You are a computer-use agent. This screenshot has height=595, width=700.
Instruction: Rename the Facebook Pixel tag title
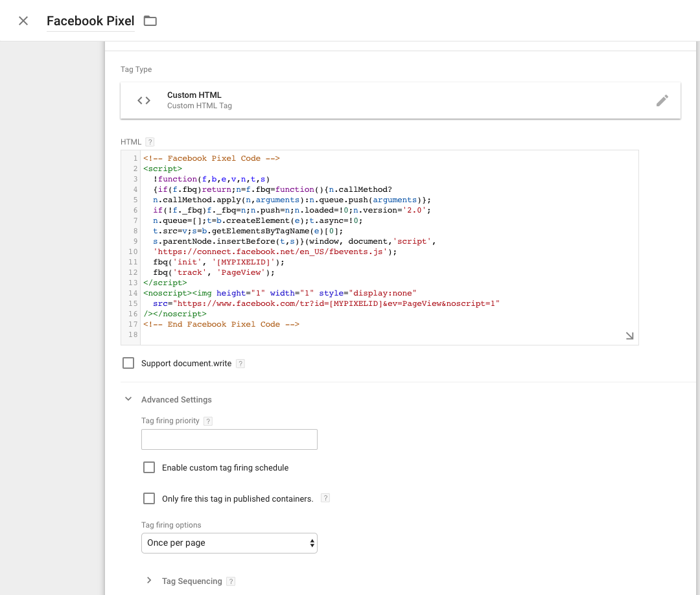(x=90, y=21)
